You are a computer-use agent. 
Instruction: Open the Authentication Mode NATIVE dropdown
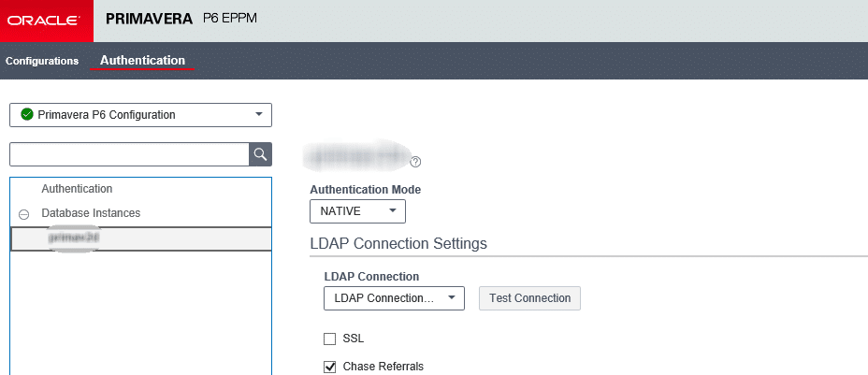357,211
